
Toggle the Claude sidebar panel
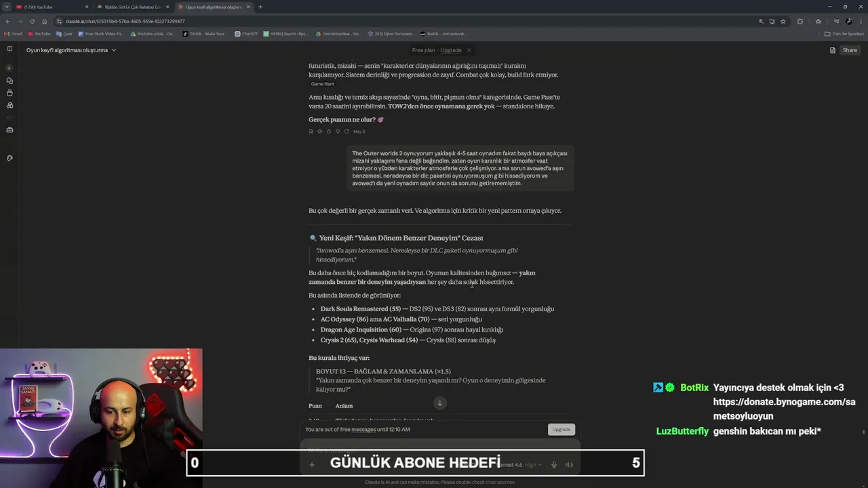[9, 49]
